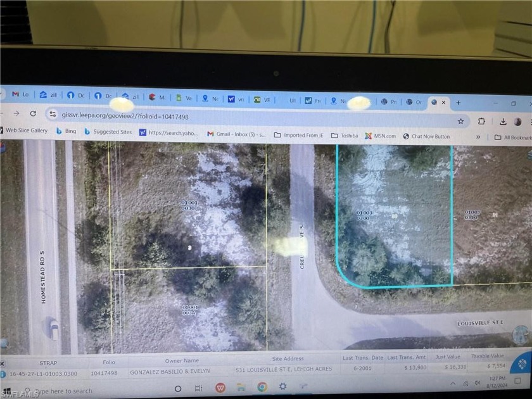
Task: Click the Task View taskbar icon
Action: [x=198, y=388]
